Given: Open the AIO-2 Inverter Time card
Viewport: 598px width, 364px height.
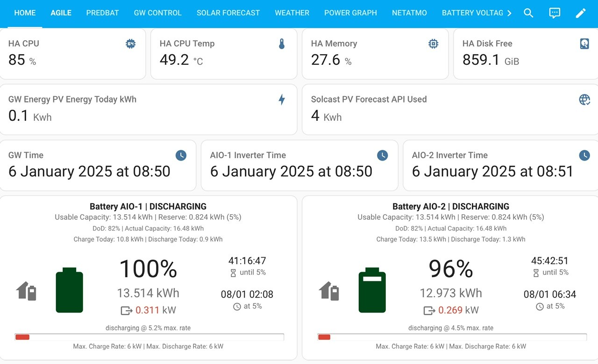Looking at the screenshot, I should pos(501,166).
